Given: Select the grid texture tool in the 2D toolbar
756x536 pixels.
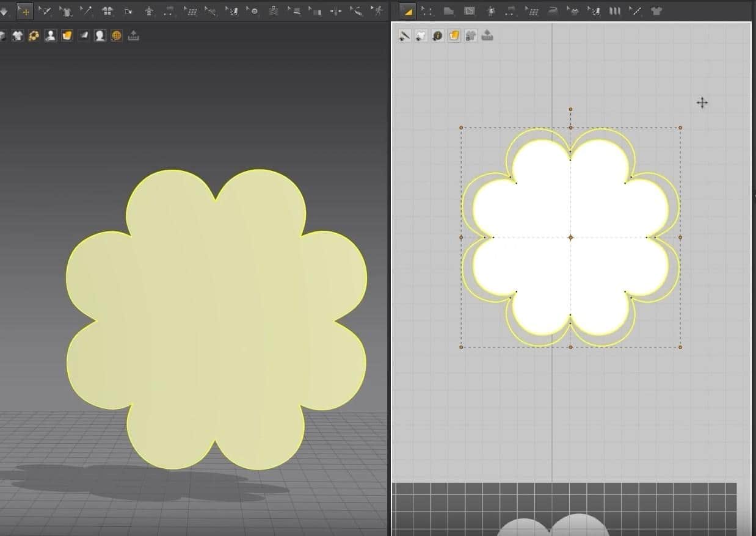Looking at the screenshot, I should (x=532, y=11).
